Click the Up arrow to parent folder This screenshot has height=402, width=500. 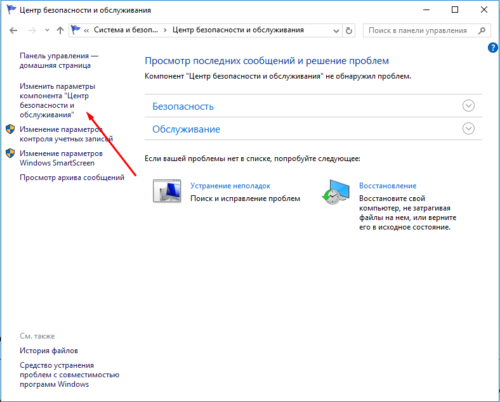tap(60, 31)
